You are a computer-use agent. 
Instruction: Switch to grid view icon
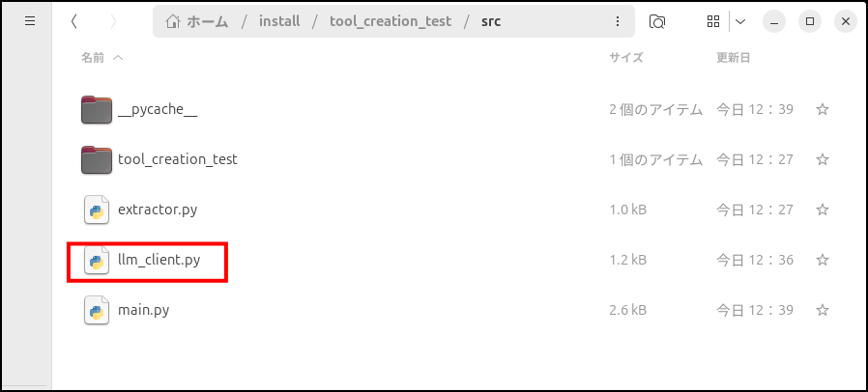coord(713,21)
